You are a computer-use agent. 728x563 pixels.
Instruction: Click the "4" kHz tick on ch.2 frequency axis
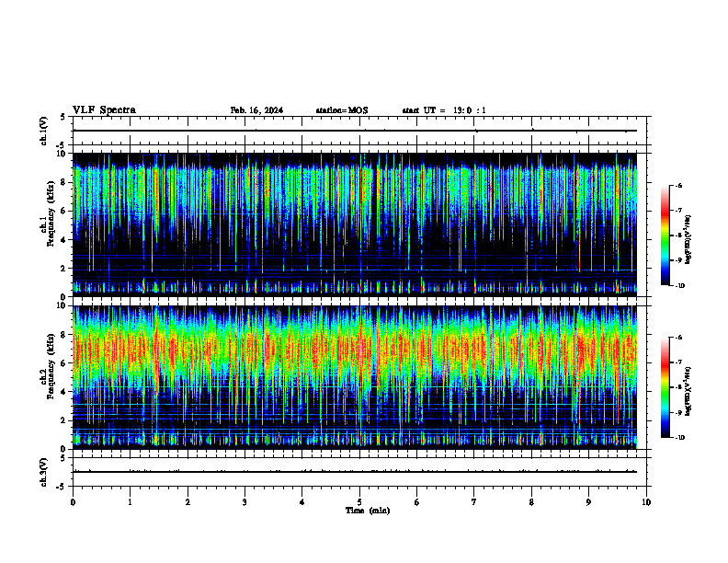pyautogui.click(x=64, y=392)
